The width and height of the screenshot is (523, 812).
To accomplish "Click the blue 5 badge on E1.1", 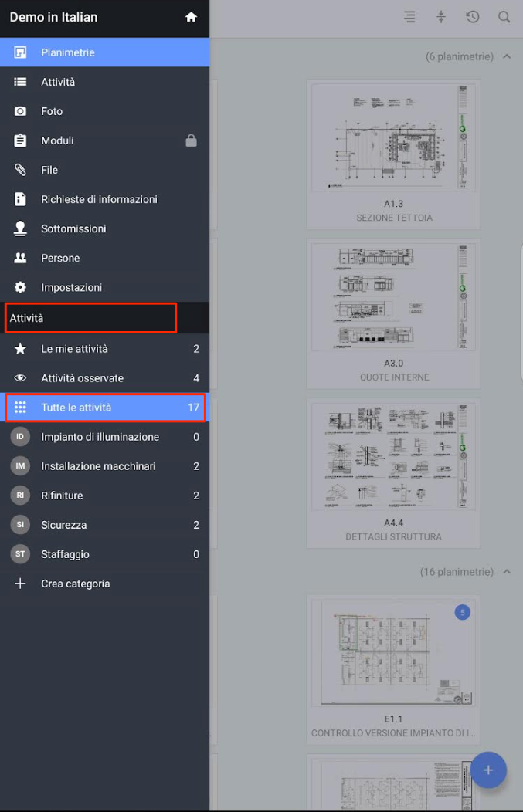I will (462, 613).
